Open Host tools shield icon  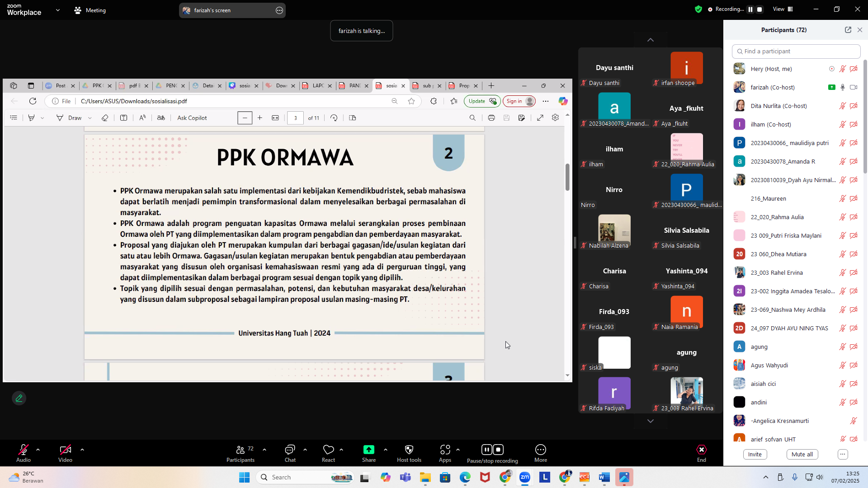coord(409,450)
